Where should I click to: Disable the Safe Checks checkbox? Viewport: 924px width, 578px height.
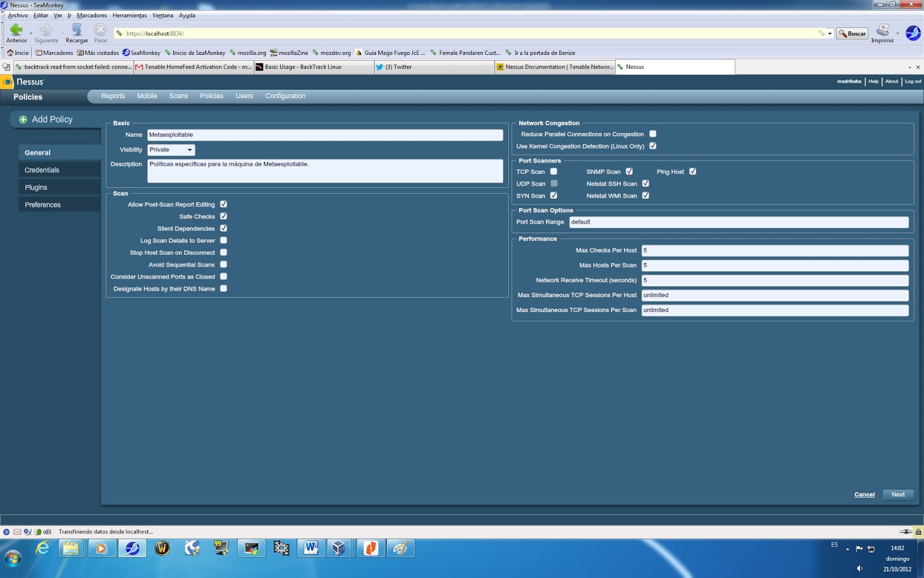tap(223, 216)
